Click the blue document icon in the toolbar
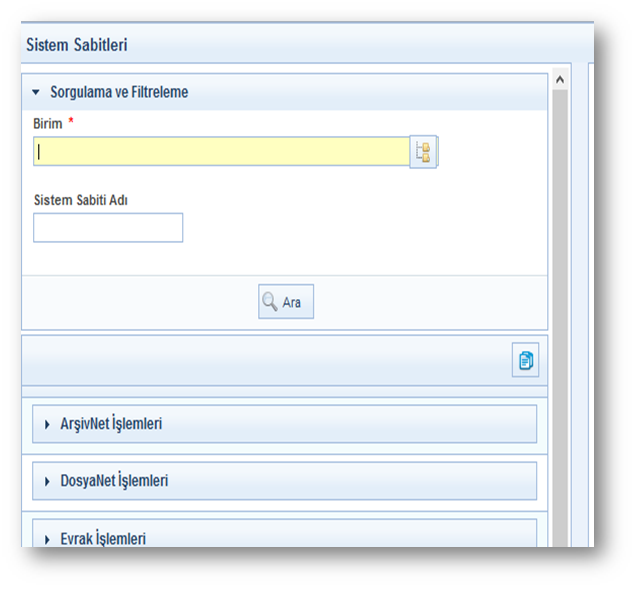This screenshot has height=589, width=636. click(x=526, y=361)
